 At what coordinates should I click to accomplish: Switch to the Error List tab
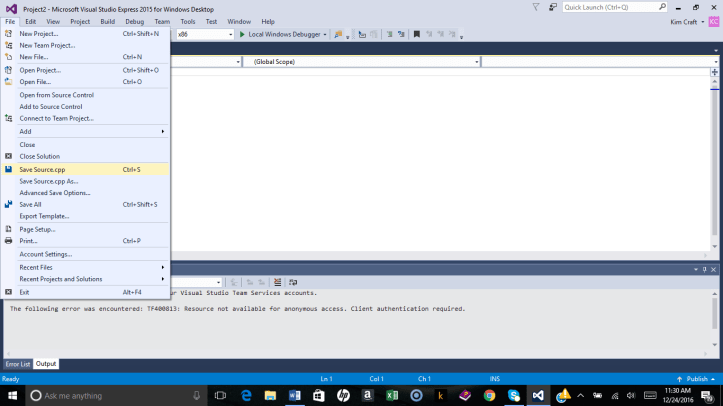click(18, 364)
